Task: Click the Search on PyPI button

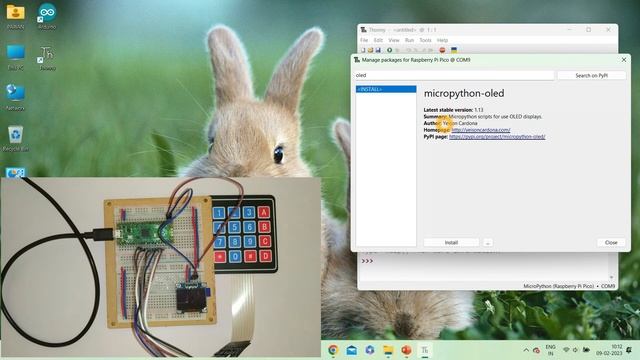Action: (591, 76)
